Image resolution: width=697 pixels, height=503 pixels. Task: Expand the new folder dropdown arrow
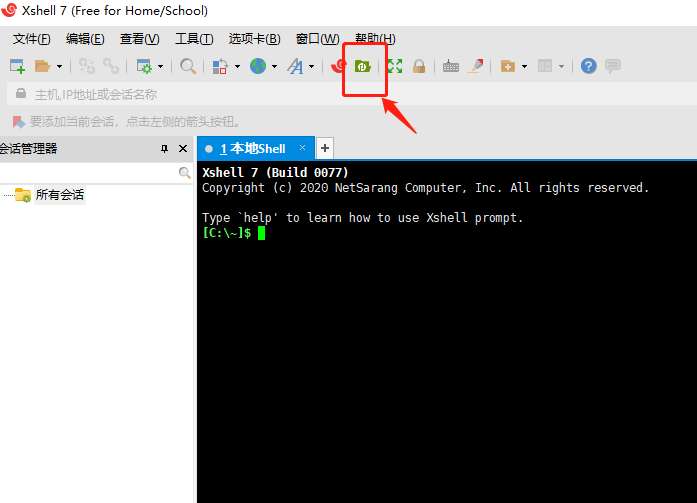pyautogui.click(x=525, y=67)
